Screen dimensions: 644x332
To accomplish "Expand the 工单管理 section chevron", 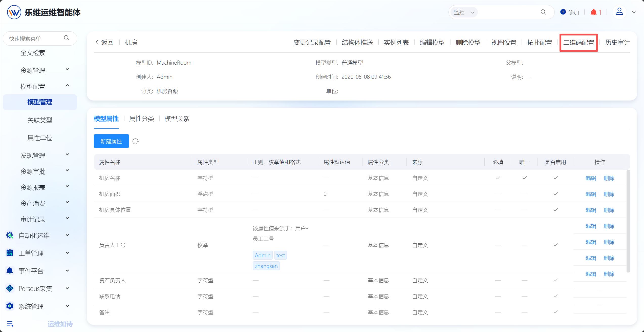I will 68,253.
